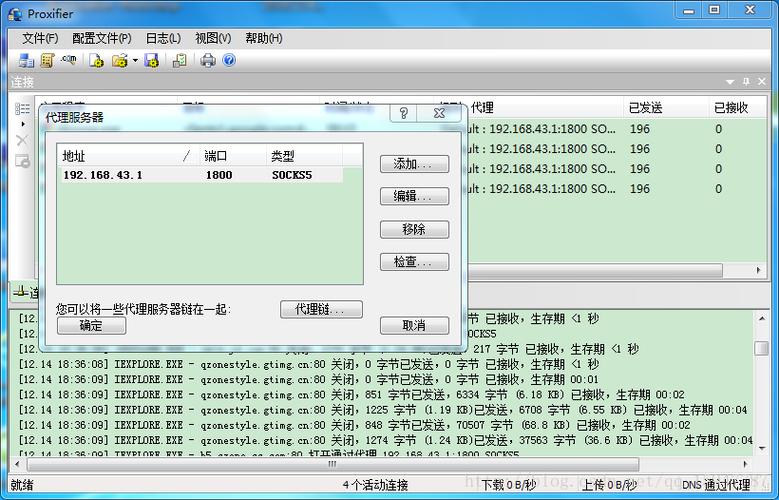The width and height of the screenshot is (779, 500).
Task: Click 添加... button in proxy dialog
Action: 414,164
